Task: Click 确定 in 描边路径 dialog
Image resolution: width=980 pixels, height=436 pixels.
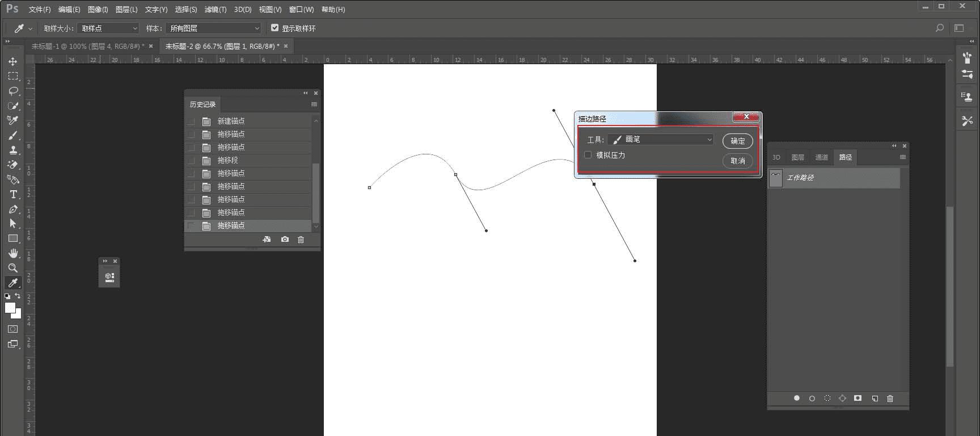Action: coord(738,141)
